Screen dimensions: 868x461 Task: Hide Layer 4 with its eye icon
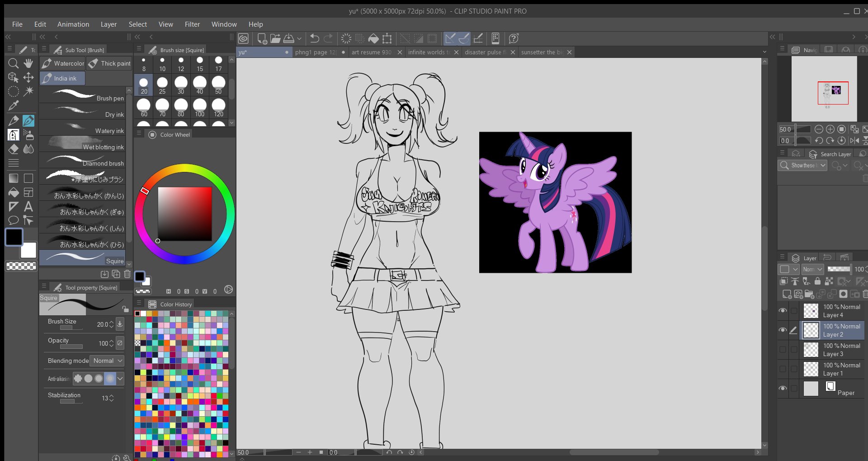click(x=783, y=311)
